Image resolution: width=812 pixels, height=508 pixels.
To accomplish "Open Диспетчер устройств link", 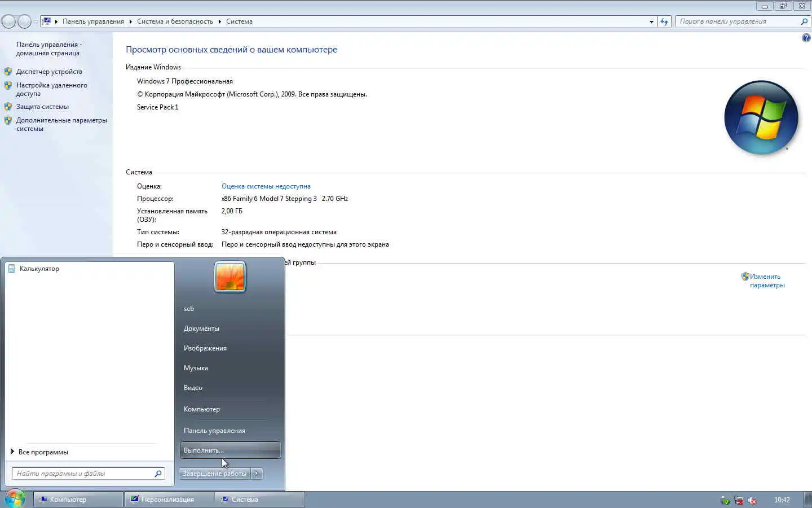I will click(x=49, y=72).
